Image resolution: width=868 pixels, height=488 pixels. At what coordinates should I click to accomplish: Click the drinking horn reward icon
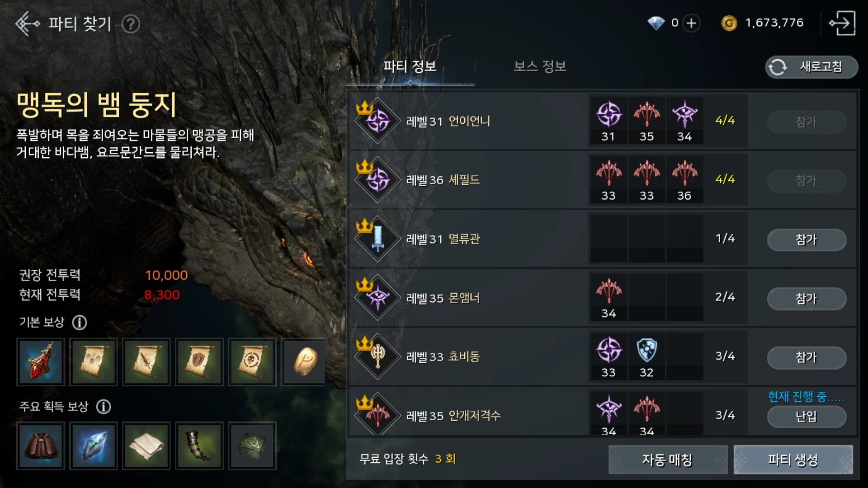(x=199, y=446)
